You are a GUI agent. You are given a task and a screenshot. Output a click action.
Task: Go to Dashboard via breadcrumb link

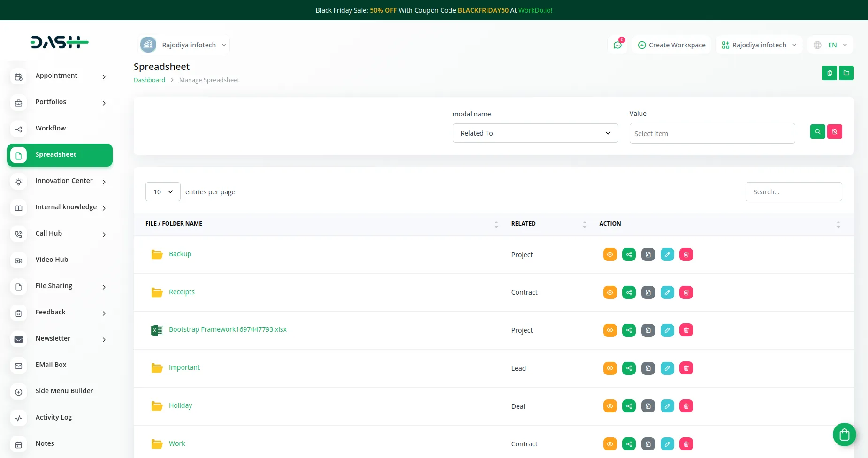pos(149,80)
